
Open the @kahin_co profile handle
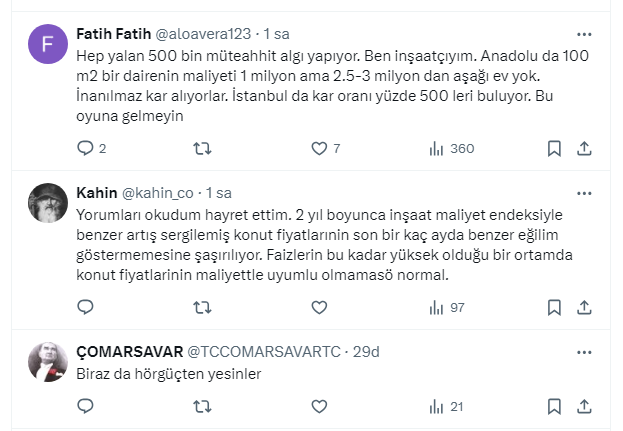coord(158,193)
